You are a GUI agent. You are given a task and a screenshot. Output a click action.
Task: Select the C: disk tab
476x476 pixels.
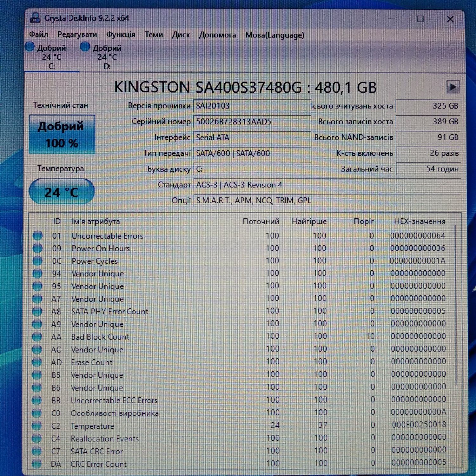point(51,56)
